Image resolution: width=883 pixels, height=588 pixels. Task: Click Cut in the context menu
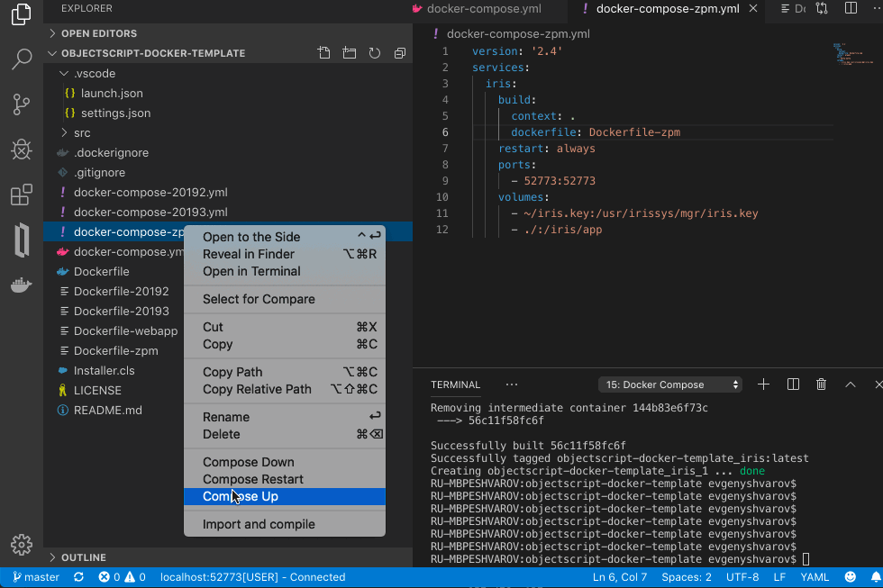(x=285, y=327)
